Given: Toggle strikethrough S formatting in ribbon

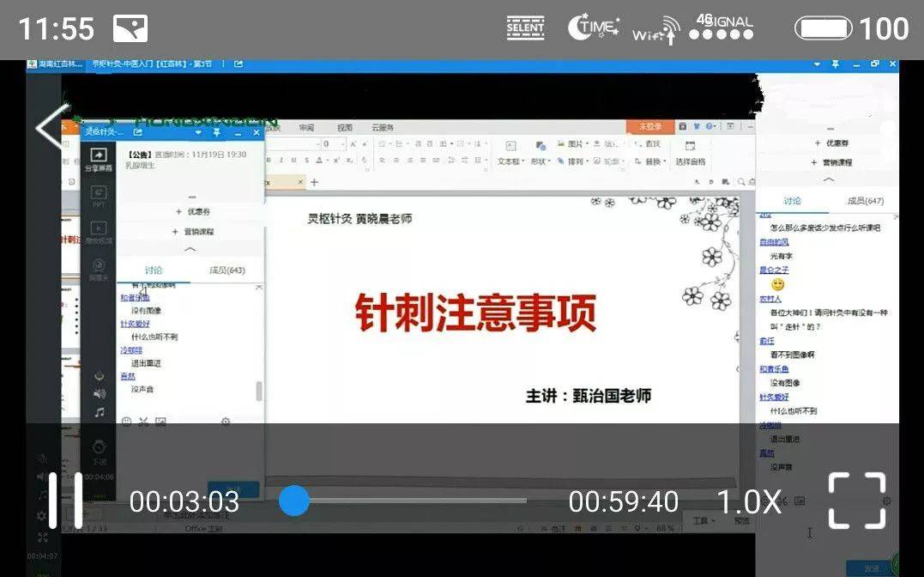Looking at the screenshot, I should 306,160.
